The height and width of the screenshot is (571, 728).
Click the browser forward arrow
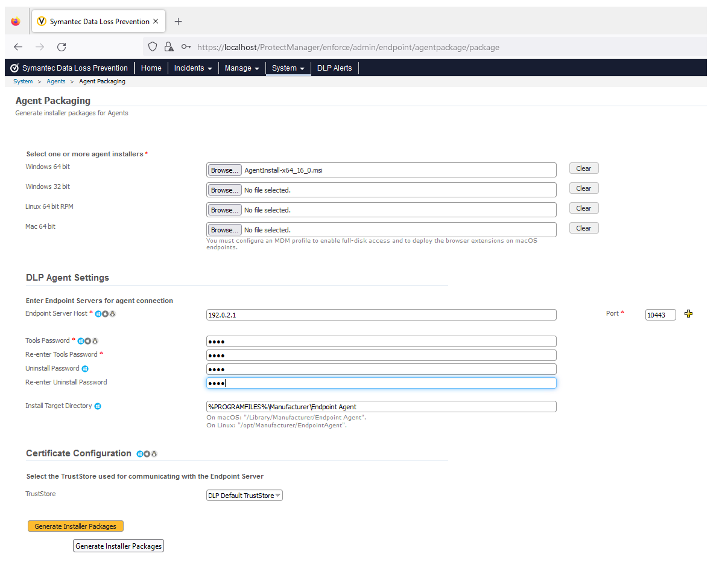click(40, 47)
